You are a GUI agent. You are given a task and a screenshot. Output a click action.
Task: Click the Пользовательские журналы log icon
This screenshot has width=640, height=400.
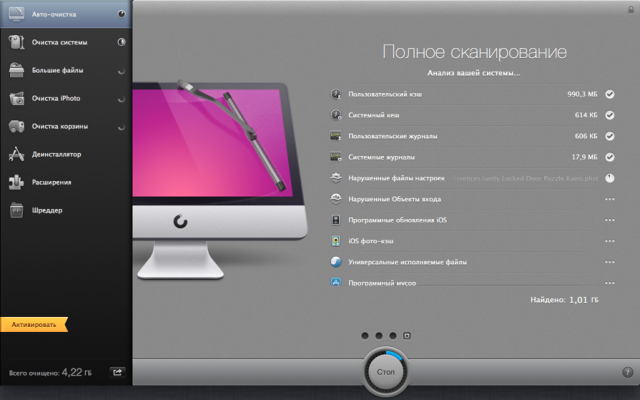pyautogui.click(x=336, y=136)
